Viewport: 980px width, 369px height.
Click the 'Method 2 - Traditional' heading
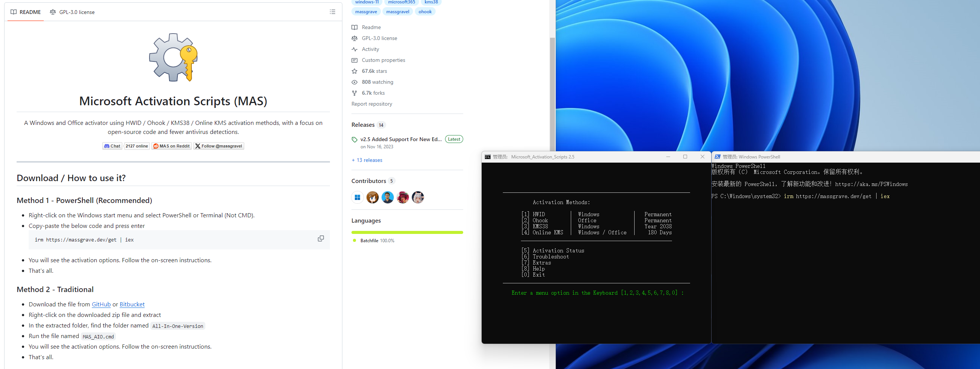click(x=55, y=289)
